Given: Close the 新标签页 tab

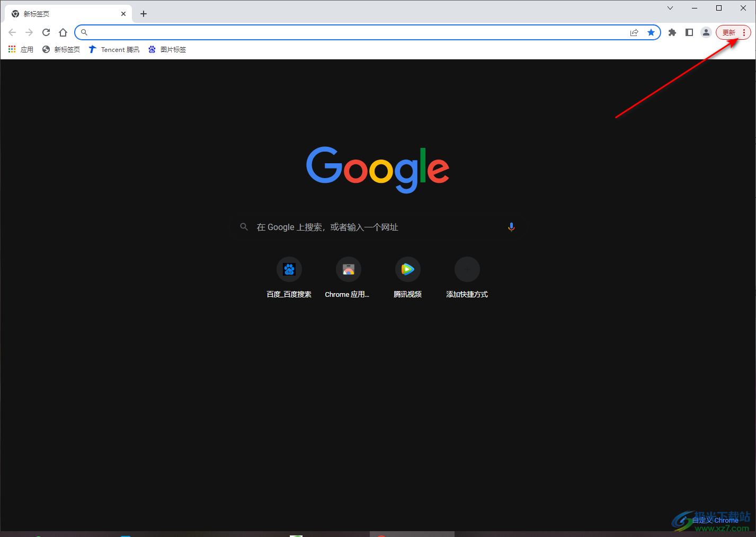Looking at the screenshot, I should click(x=123, y=14).
